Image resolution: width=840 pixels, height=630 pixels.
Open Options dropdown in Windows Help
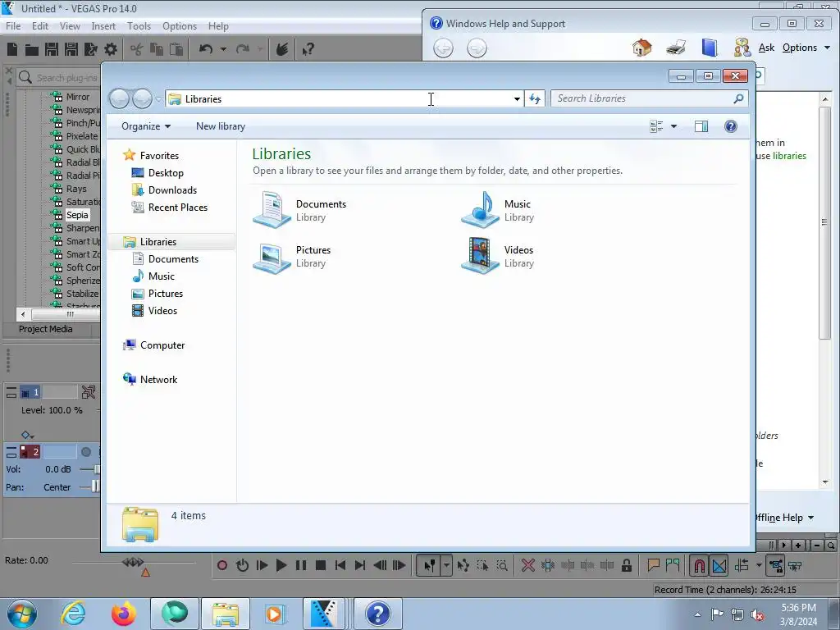(x=806, y=48)
